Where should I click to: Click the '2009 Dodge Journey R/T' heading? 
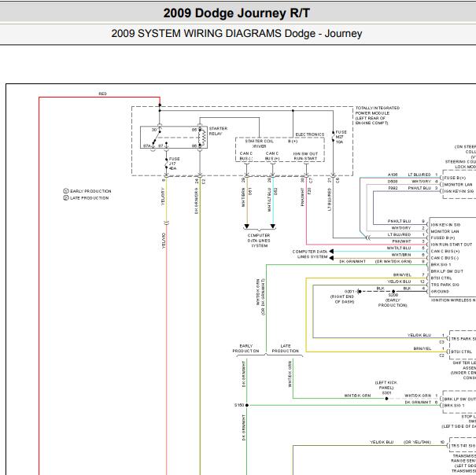(x=237, y=13)
